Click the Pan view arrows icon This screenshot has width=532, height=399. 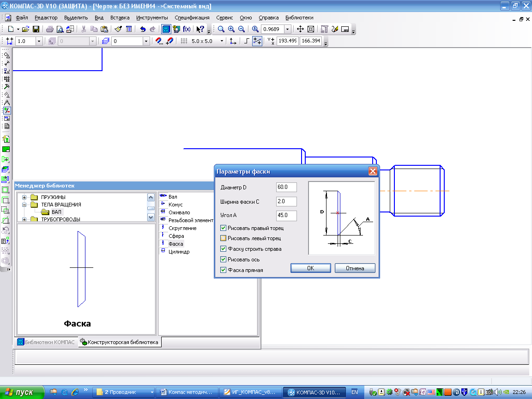[x=300, y=29]
